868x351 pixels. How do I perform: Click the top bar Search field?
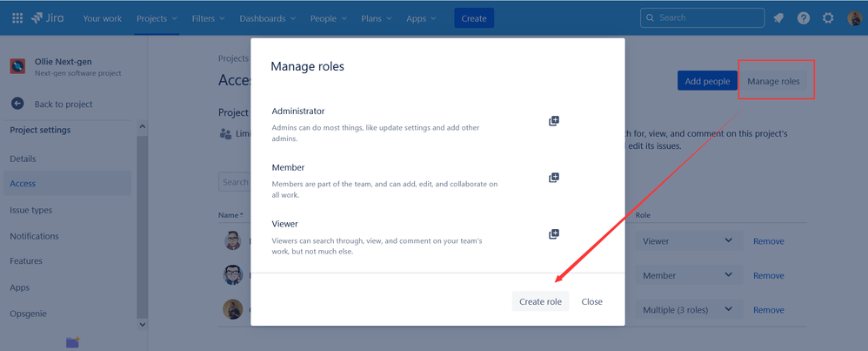click(x=703, y=17)
